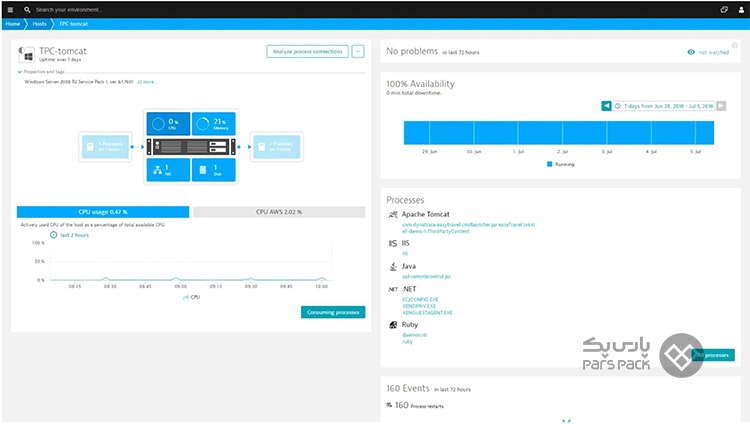
Task: Click the IIS process icon
Action: [393, 244]
